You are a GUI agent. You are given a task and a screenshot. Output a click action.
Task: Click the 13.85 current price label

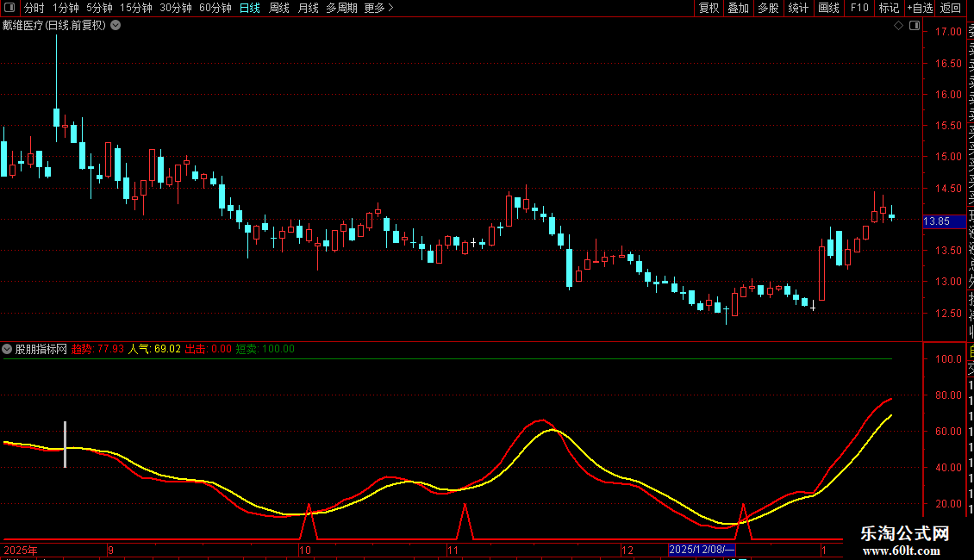(937, 221)
